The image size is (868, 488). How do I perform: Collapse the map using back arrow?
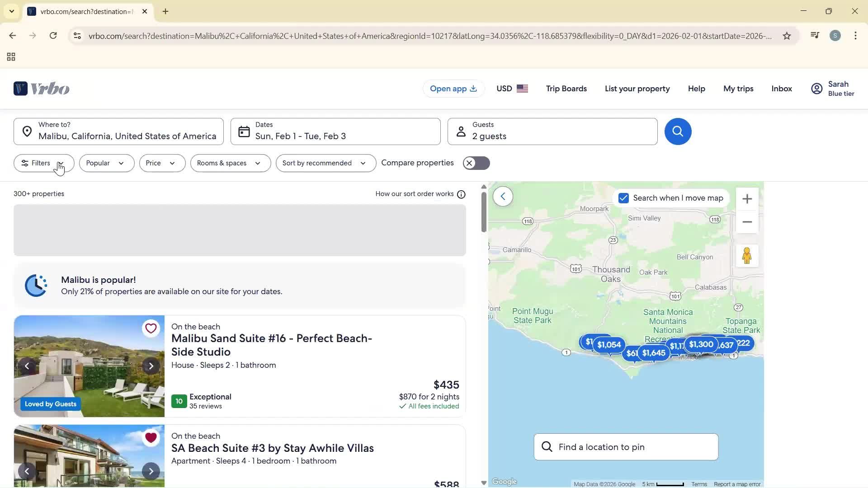[x=503, y=197]
